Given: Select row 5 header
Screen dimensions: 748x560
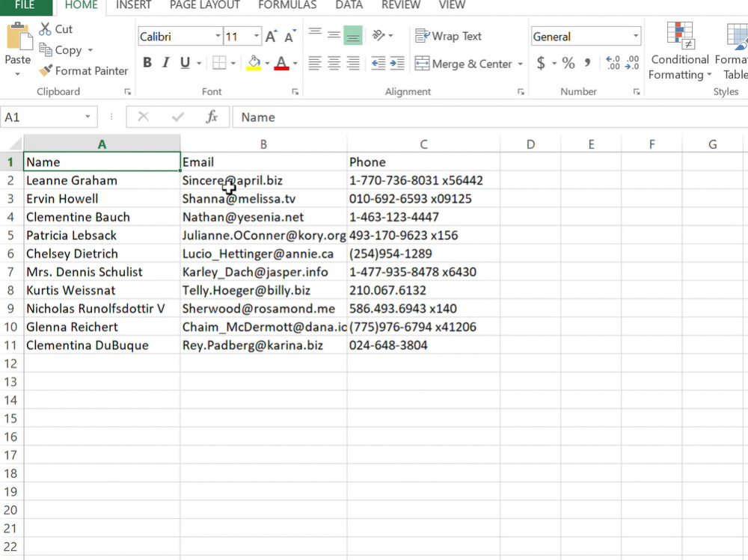Looking at the screenshot, I should pos(11,236).
